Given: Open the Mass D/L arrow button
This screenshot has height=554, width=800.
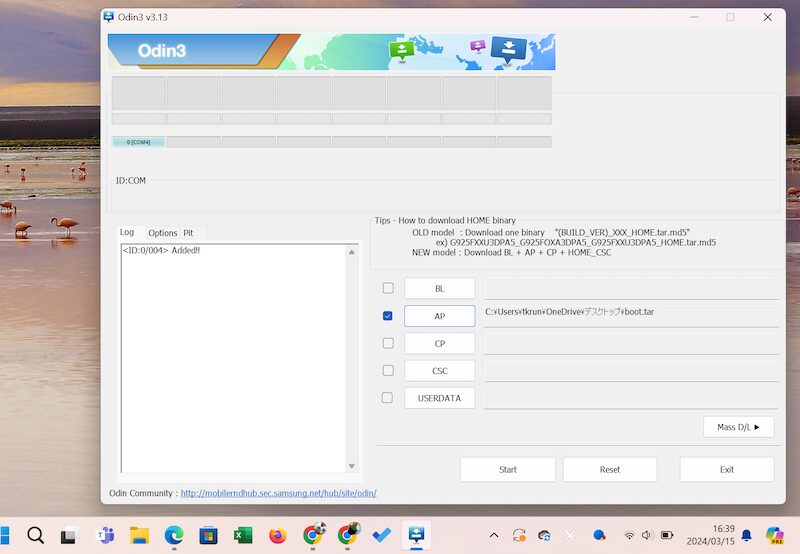Looking at the screenshot, I should point(738,427).
